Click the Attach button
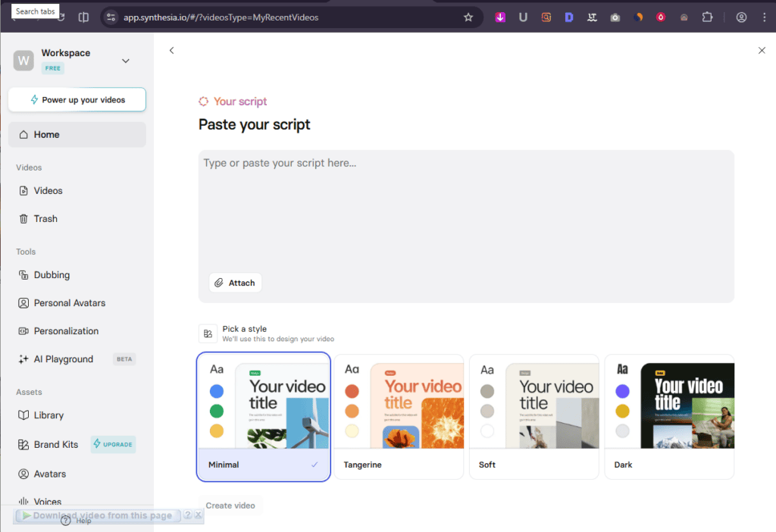The image size is (776, 532). coord(235,283)
